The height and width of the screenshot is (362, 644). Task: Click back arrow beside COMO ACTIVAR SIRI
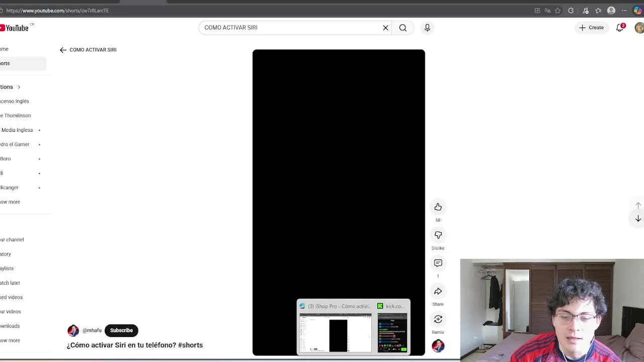(63, 50)
